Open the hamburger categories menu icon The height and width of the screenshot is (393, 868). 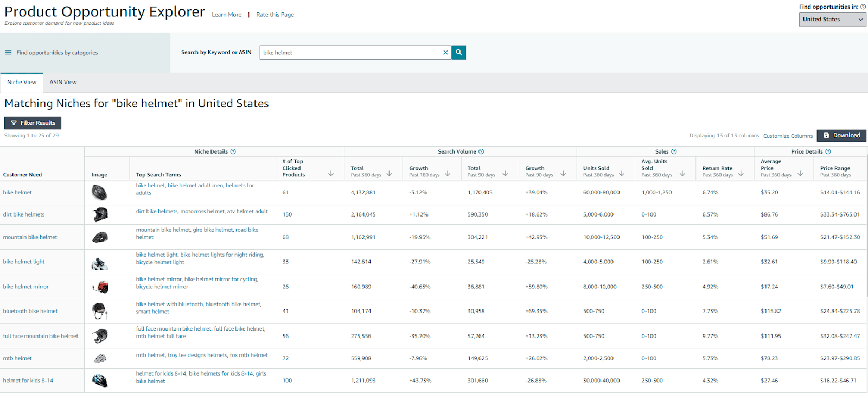8,53
